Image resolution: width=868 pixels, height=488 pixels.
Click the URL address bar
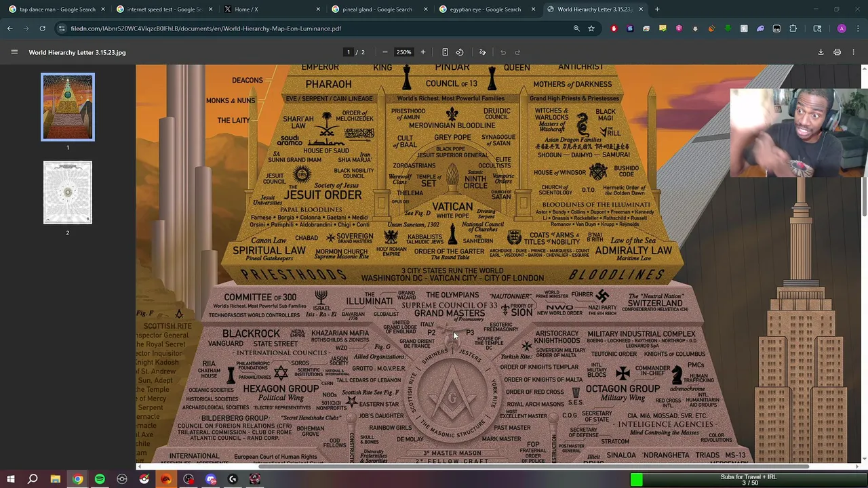(x=312, y=28)
